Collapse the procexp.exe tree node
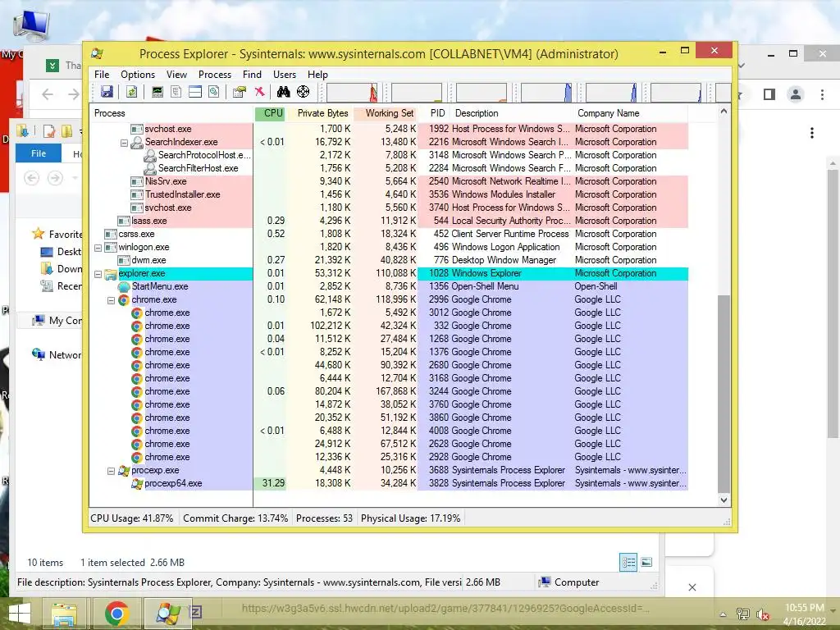The image size is (840, 630). 111,471
